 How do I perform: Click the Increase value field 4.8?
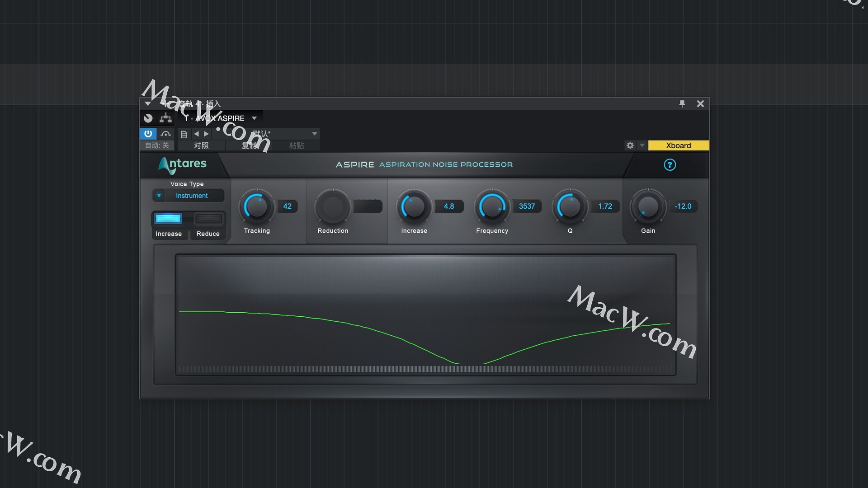tap(449, 206)
